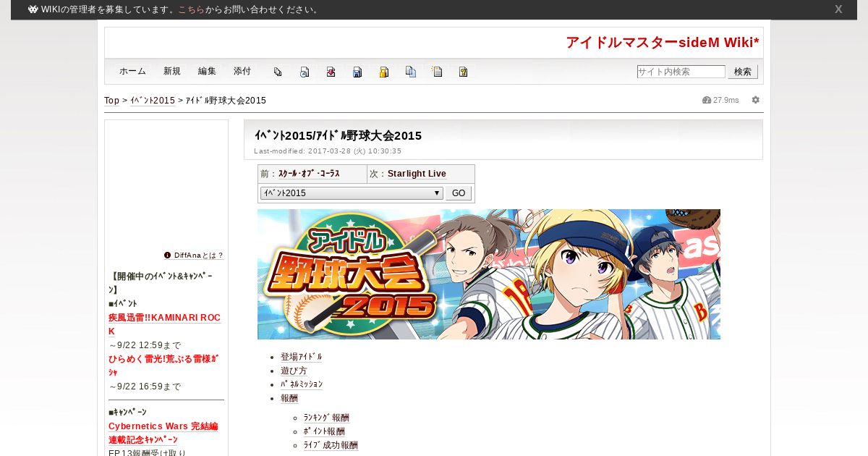The width and height of the screenshot is (868, 456).
Task: Jump to 登場ｱｲﾄﾞﾙ section
Action: [x=302, y=357]
